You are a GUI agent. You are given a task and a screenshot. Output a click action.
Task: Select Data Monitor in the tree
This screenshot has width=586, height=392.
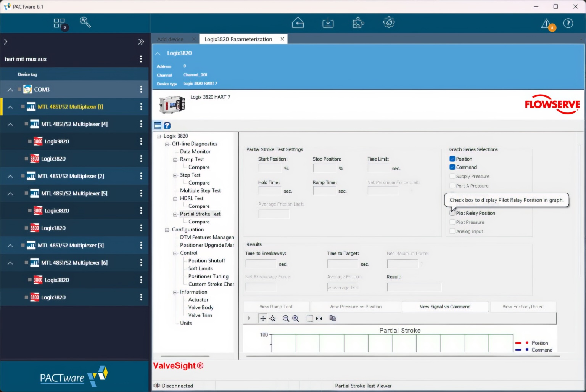(x=195, y=151)
